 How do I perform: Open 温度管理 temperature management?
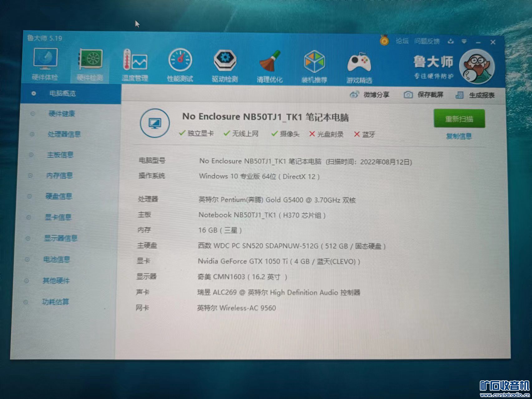pos(135,65)
